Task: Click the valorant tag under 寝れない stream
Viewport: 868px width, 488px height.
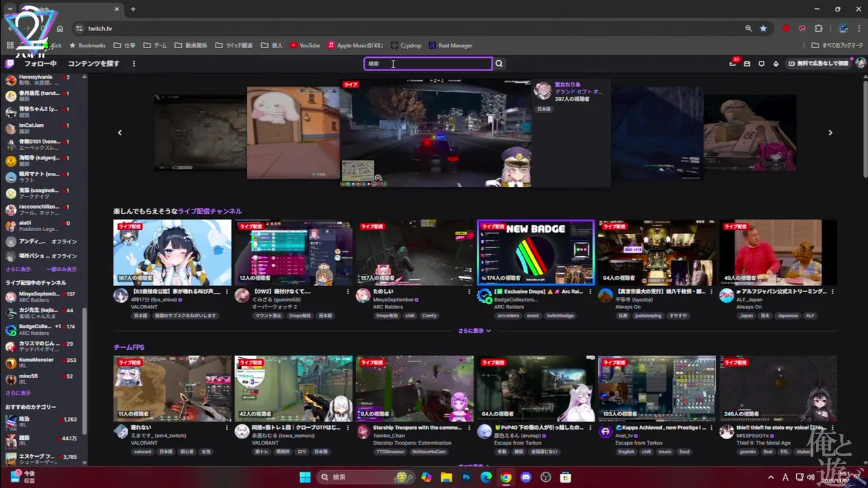Action: 143,451
